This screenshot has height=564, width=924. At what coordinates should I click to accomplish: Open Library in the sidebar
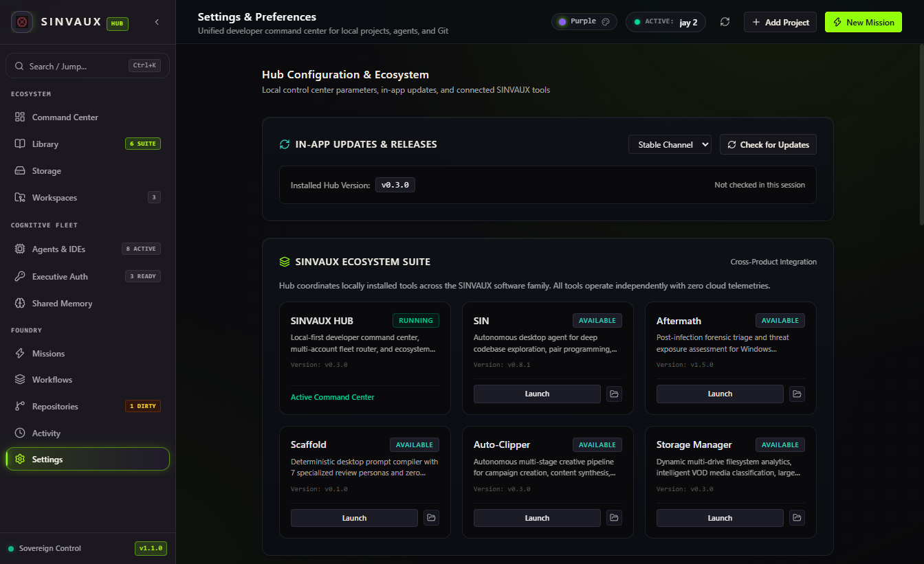[87, 144]
